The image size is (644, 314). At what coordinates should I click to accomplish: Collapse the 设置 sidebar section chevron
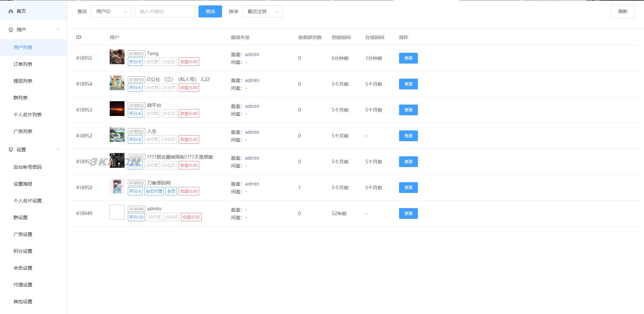click(58, 149)
